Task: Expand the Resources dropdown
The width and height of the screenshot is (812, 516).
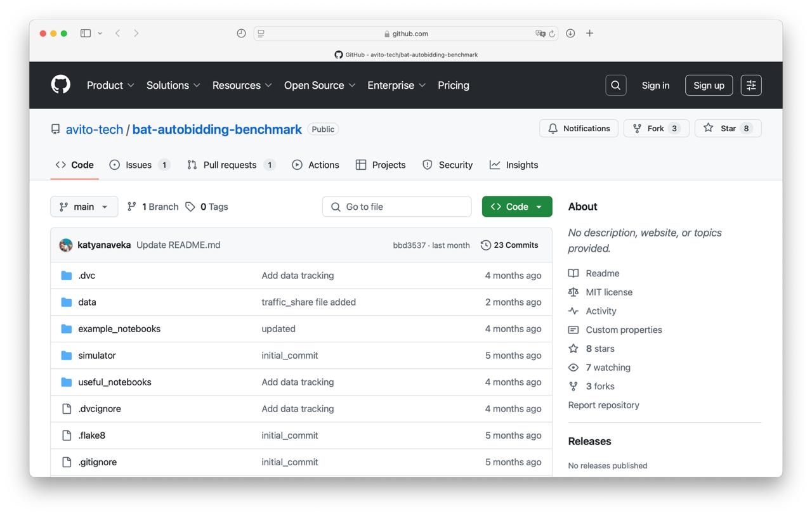Action: pyautogui.click(x=242, y=85)
